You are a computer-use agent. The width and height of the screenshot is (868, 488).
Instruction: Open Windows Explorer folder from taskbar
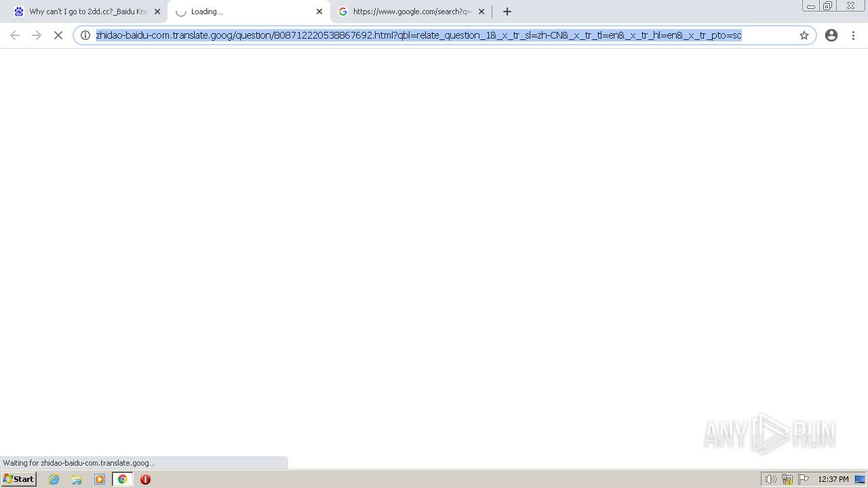click(x=77, y=479)
